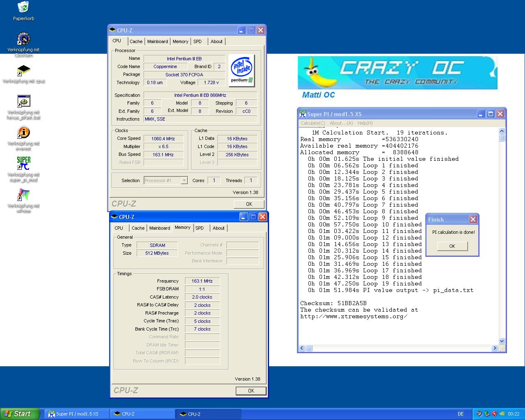Open the wPrime desktop shortcut
Viewport: 525px width, 420px height.
tap(23, 195)
